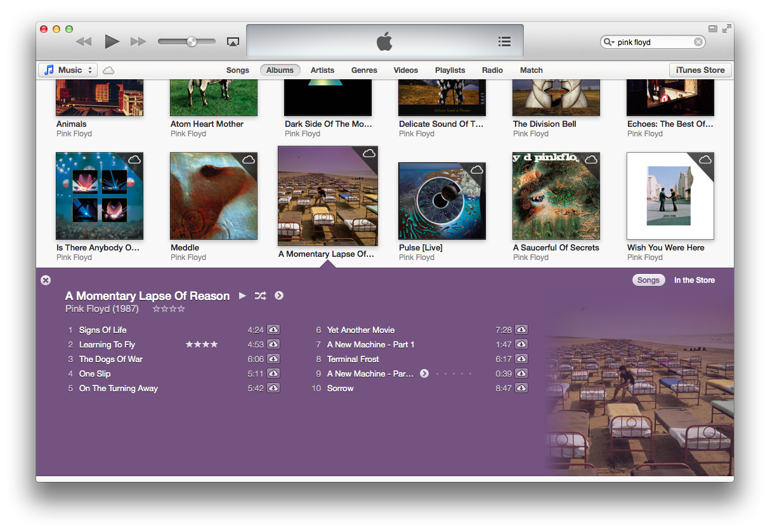Enter full screen with the arrows icon
The height and width of the screenshot is (532, 770).
point(726,29)
